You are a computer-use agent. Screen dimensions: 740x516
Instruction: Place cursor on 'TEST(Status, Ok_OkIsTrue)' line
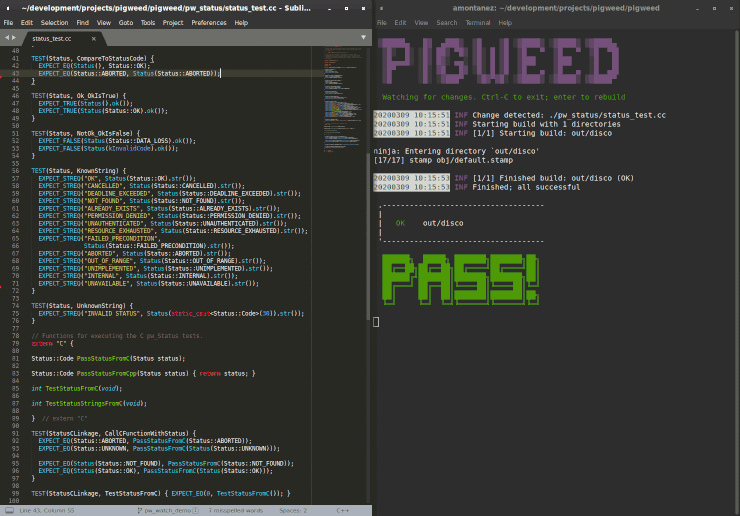pos(79,96)
